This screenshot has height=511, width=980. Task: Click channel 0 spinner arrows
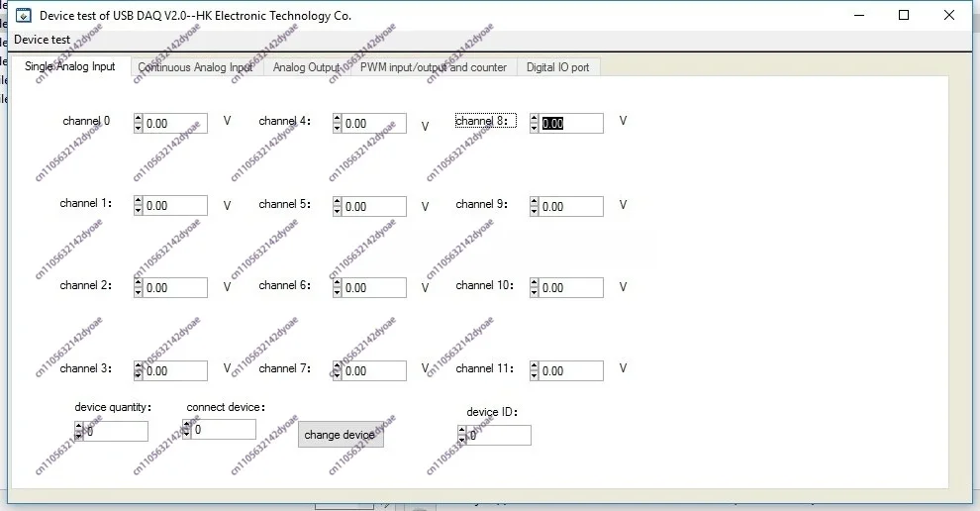click(x=139, y=123)
